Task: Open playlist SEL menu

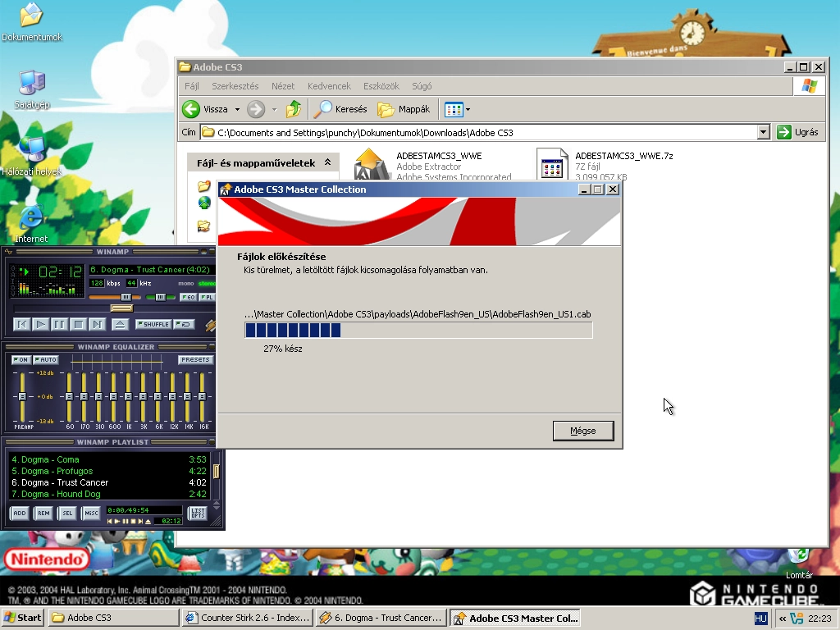Action: [67, 514]
